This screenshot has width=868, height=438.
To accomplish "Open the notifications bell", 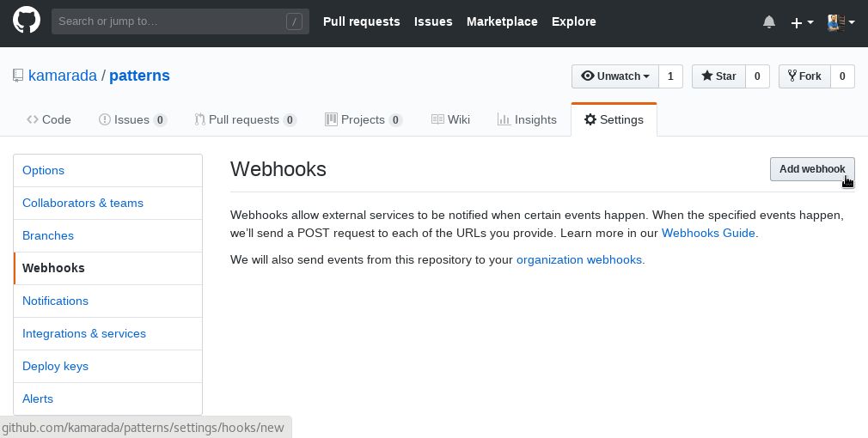I will tap(769, 22).
